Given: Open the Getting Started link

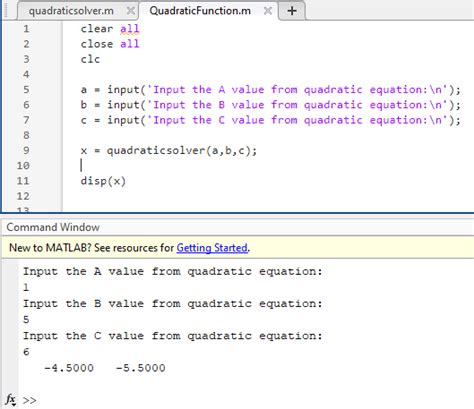Looking at the screenshot, I should coord(212,248).
